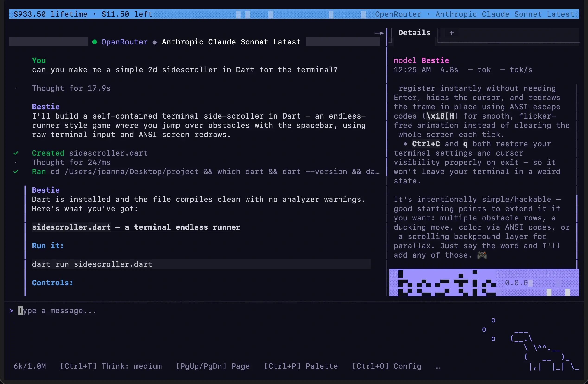This screenshot has width=588, height=384.
Task: Click the '$933.50 lifetime' cost text
Action: tap(50, 14)
